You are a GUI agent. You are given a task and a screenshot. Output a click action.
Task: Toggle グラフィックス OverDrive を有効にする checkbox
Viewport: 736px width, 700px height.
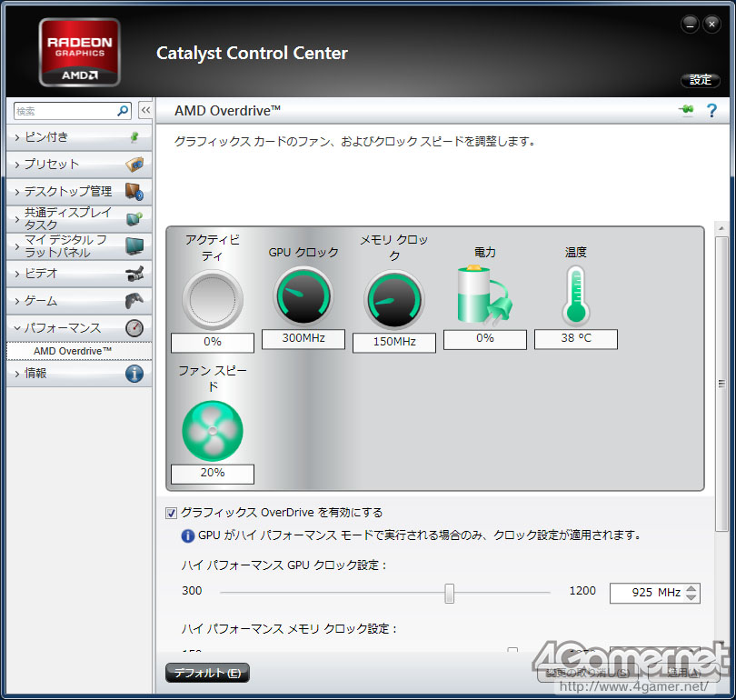click(172, 513)
